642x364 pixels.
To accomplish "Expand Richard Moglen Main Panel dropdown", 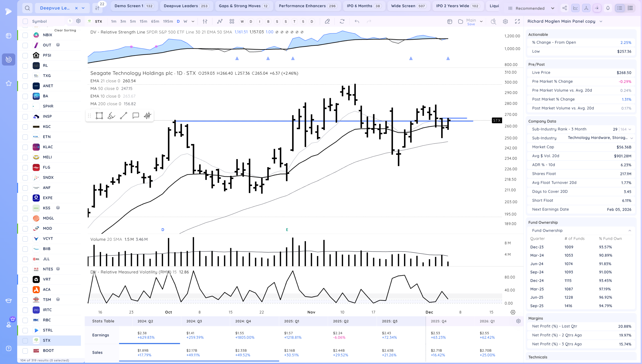I will tap(601, 22).
